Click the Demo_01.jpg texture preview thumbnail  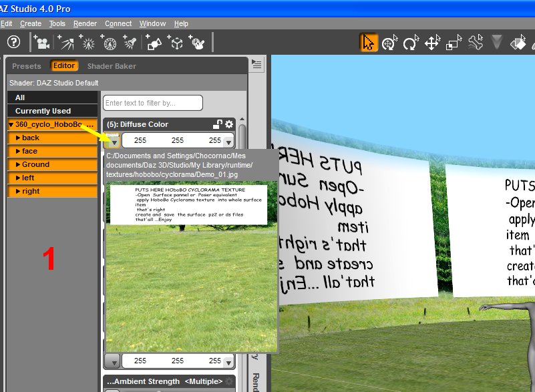pyautogui.click(x=192, y=267)
